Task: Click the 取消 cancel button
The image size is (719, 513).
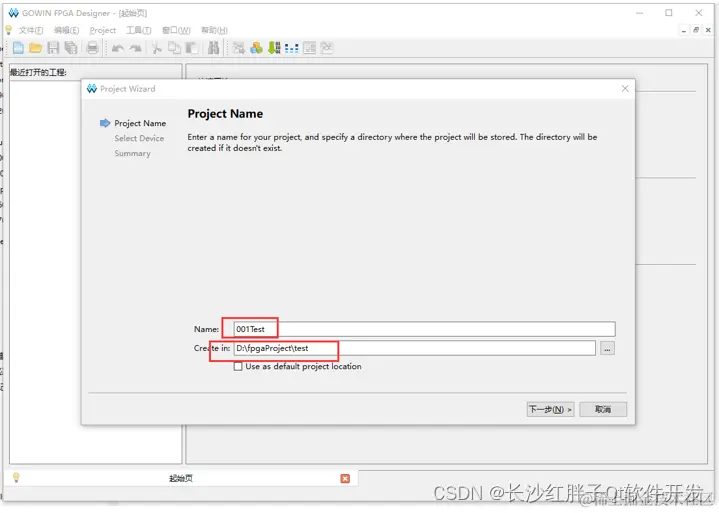Action: (603, 409)
